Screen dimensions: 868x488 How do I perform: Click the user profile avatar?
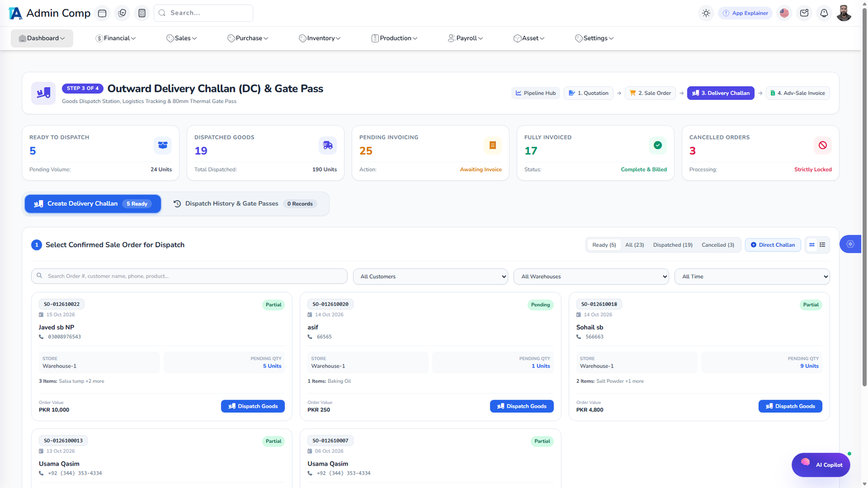coord(844,13)
